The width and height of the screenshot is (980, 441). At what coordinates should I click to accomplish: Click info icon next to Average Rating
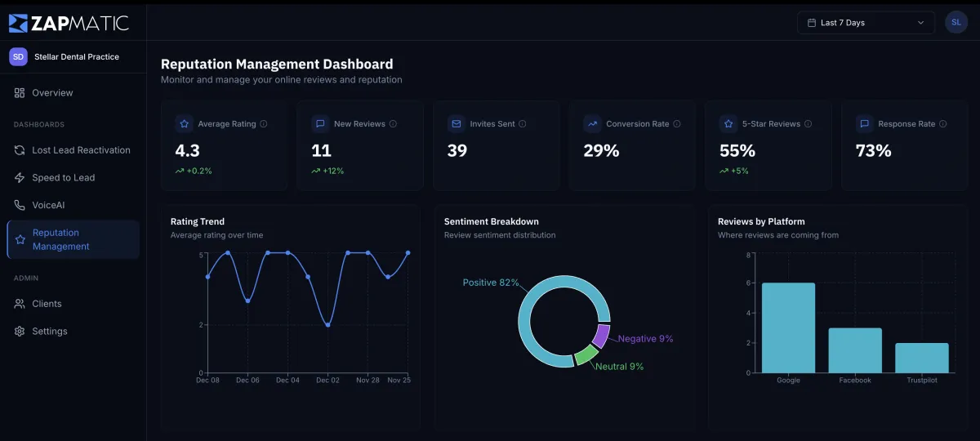click(x=263, y=124)
